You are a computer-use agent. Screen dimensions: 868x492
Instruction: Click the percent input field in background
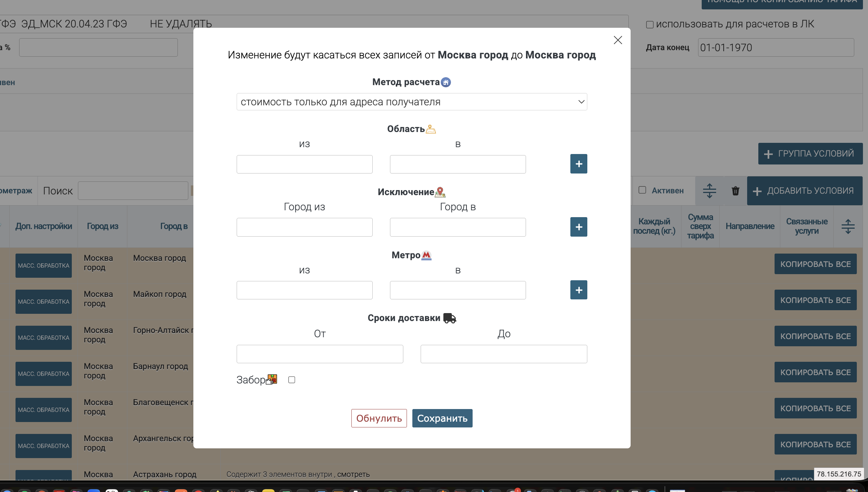pyautogui.click(x=98, y=48)
